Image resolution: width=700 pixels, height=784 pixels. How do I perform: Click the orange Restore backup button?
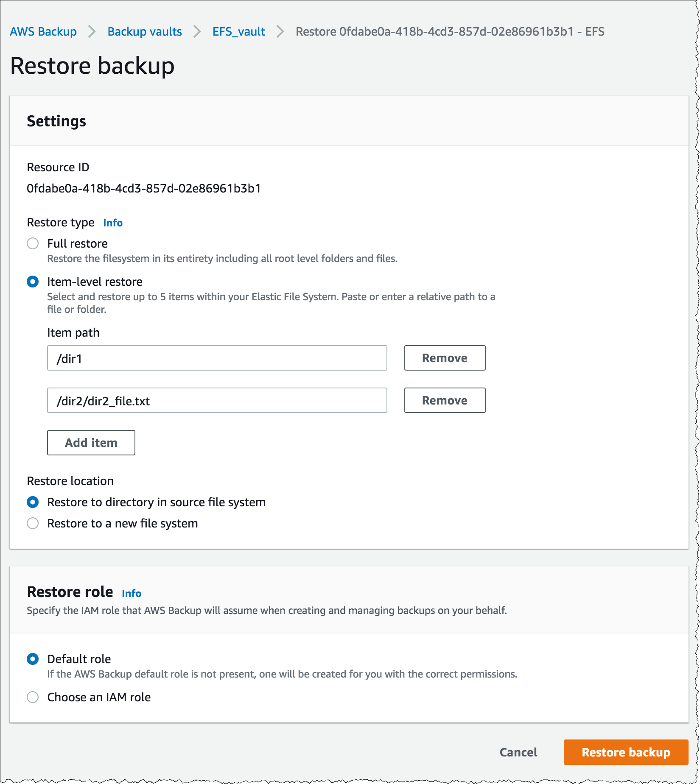(x=626, y=752)
